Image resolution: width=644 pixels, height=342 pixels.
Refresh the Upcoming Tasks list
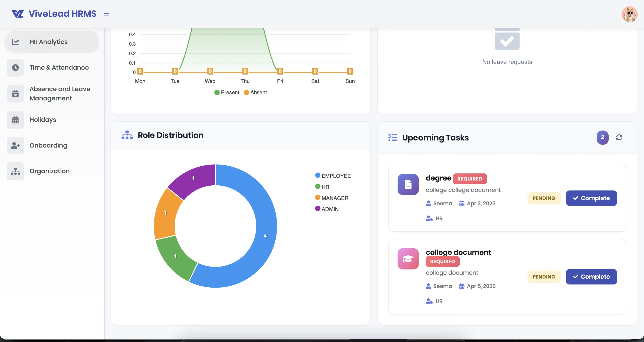[x=619, y=137]
